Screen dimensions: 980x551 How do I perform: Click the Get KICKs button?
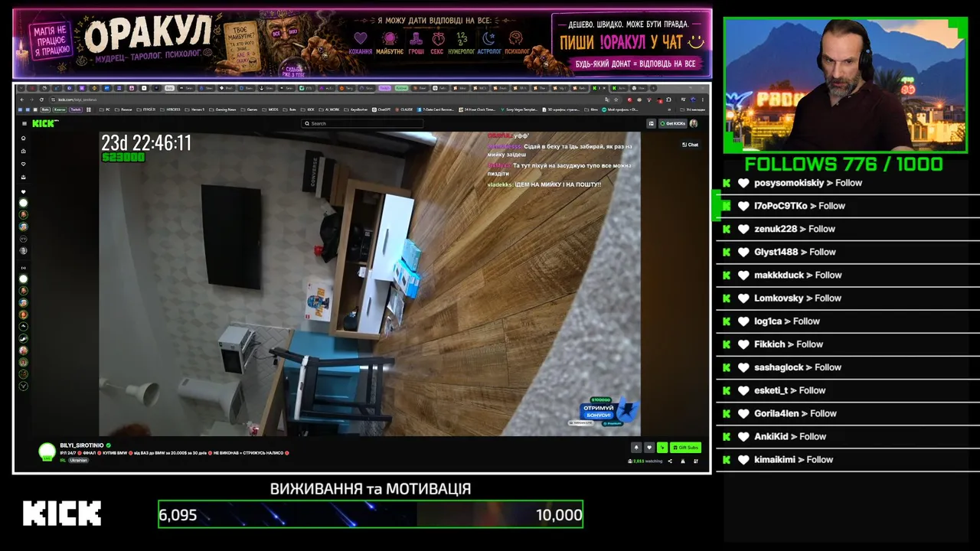(673, 123)
